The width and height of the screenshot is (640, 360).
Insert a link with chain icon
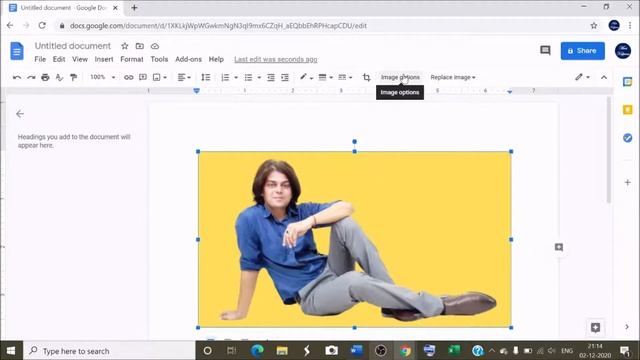coord(129,77)
